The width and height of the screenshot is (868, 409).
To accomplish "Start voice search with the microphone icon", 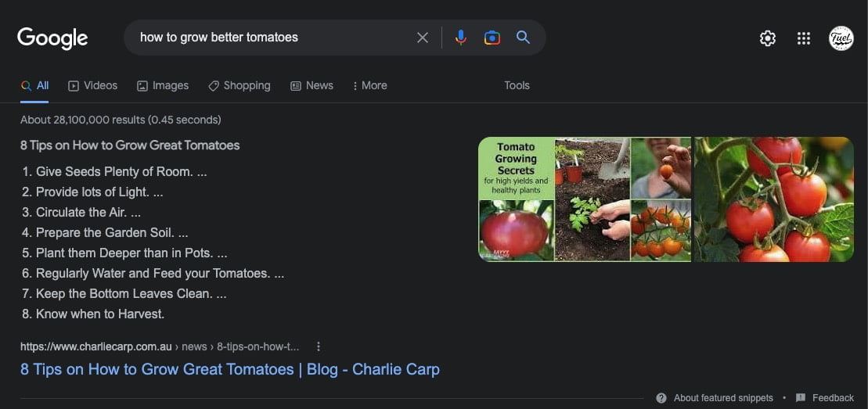I will 460,38.
